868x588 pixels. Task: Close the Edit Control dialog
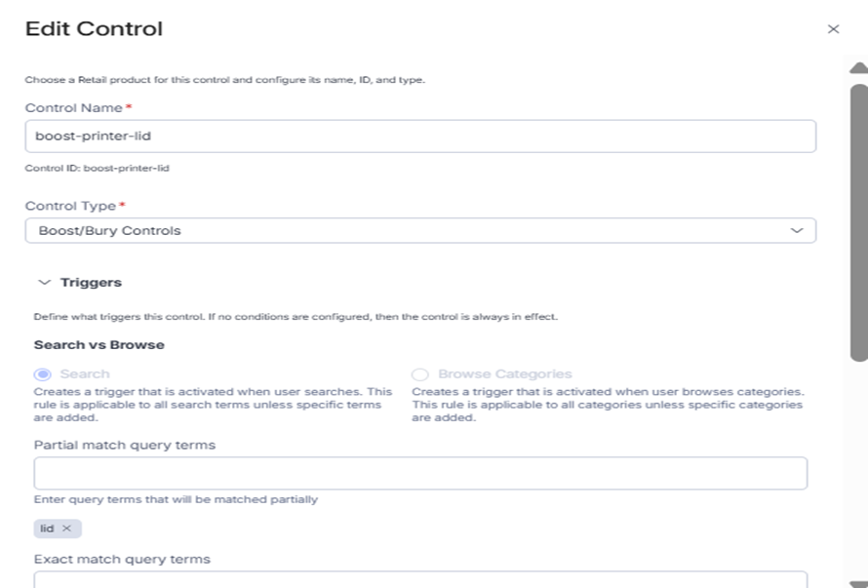click(x=833, y=29)
